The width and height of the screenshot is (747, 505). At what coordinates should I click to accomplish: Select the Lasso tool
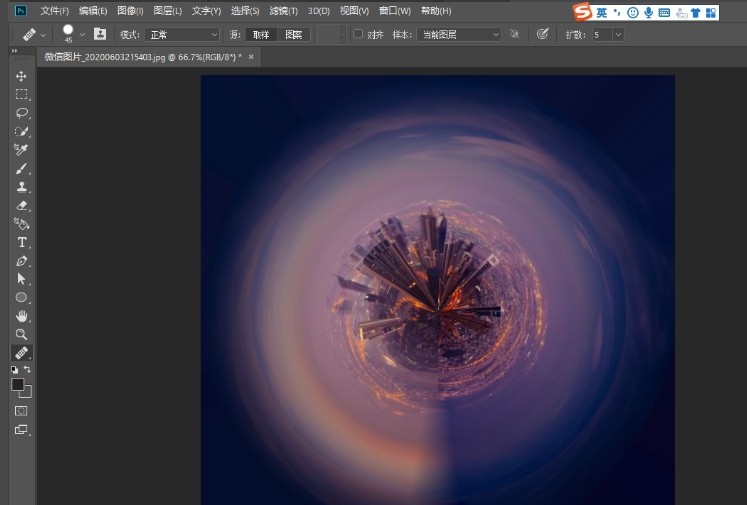[21, 113]
